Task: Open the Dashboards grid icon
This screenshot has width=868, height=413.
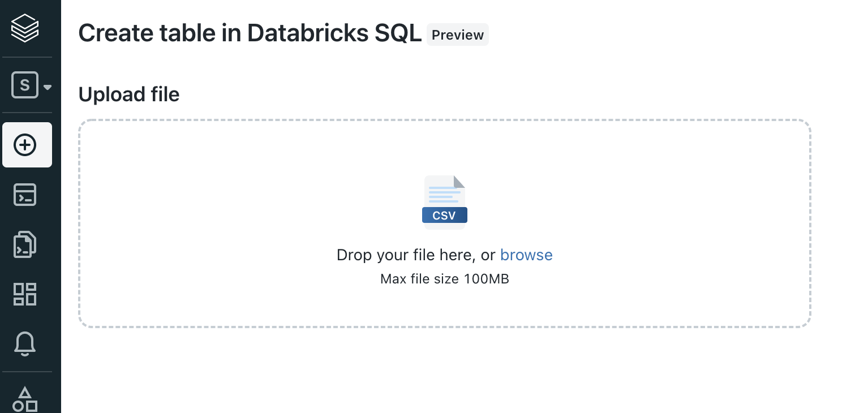Action: [25, 294]
